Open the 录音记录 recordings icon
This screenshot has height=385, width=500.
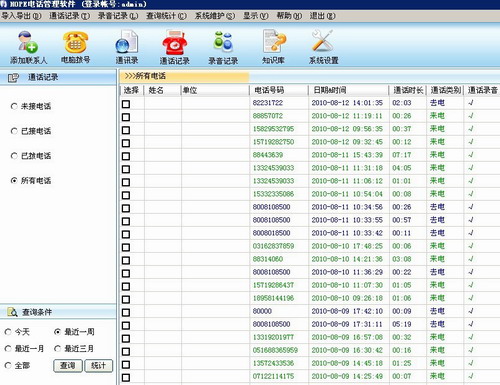(x=223, y=42)
